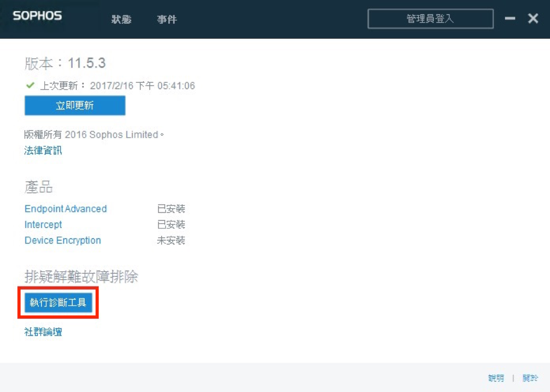Open the Intercept product link
This screenshot has width=550, height=392.
[x=43, y=225]
